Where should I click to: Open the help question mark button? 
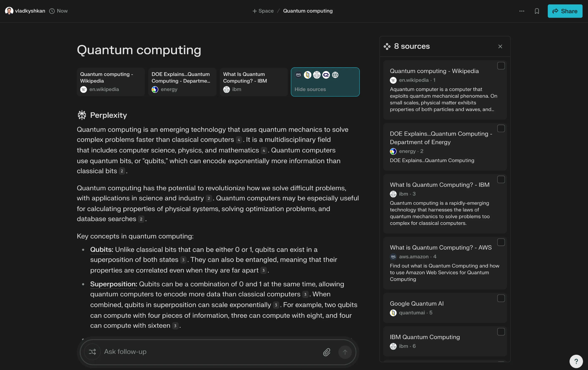point(576,361)
